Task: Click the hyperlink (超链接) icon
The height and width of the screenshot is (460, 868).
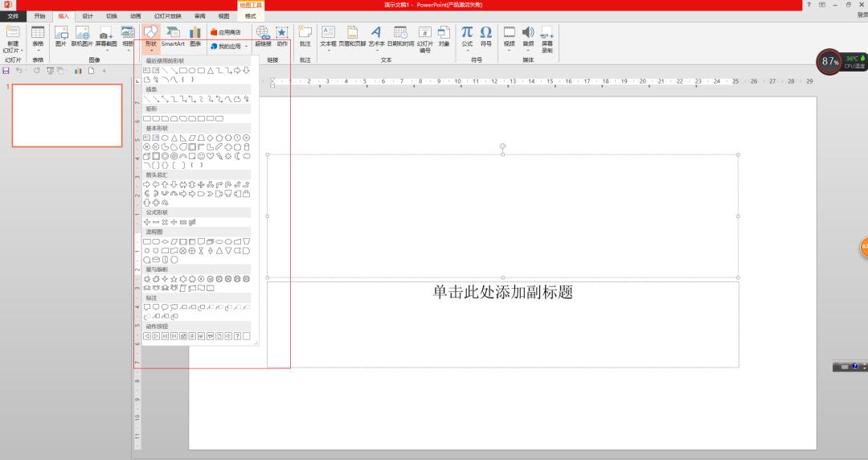Action: 263,35
